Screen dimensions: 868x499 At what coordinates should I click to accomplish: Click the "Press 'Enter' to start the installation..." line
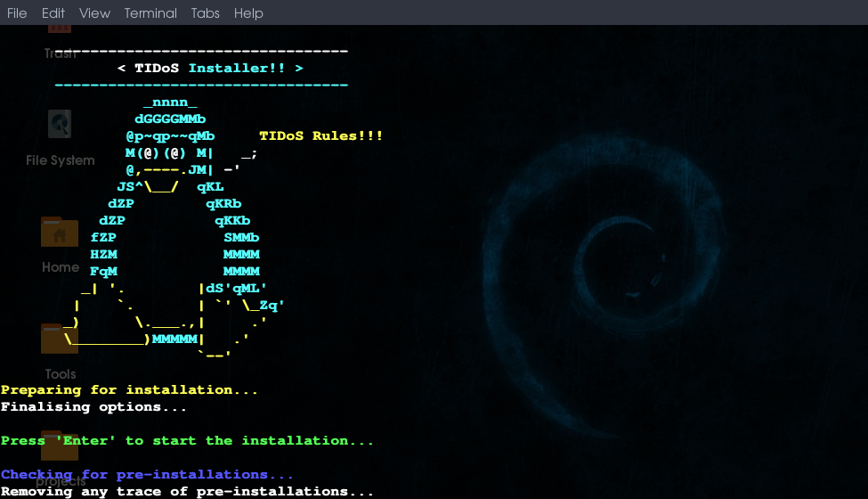click(x=187, y=441)
